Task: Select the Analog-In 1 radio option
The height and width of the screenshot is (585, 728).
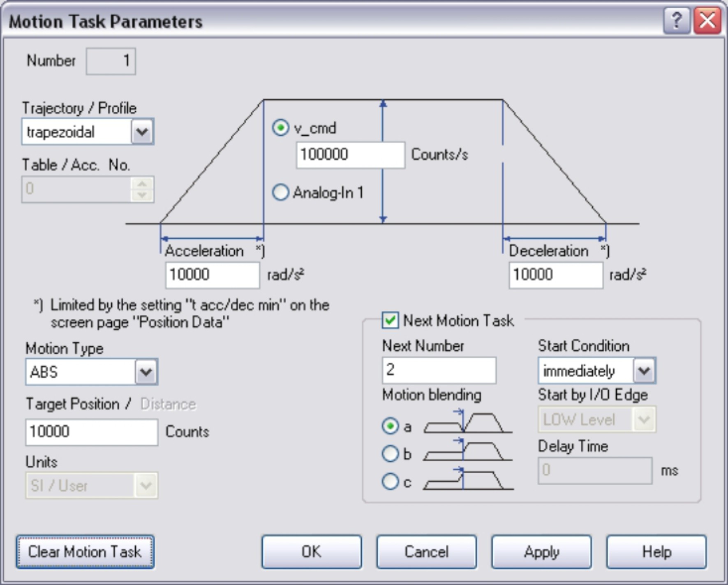Action: pos(280,192)
